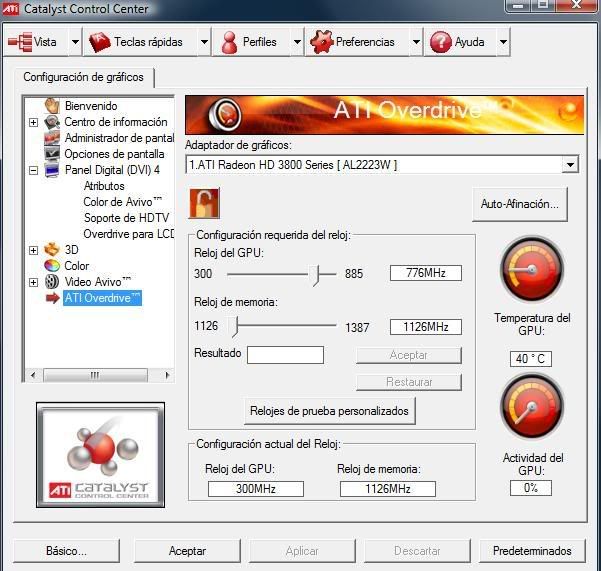Expand the 3D tree node
This screenshot has width=601, height=571.
(x=33, y=250)
